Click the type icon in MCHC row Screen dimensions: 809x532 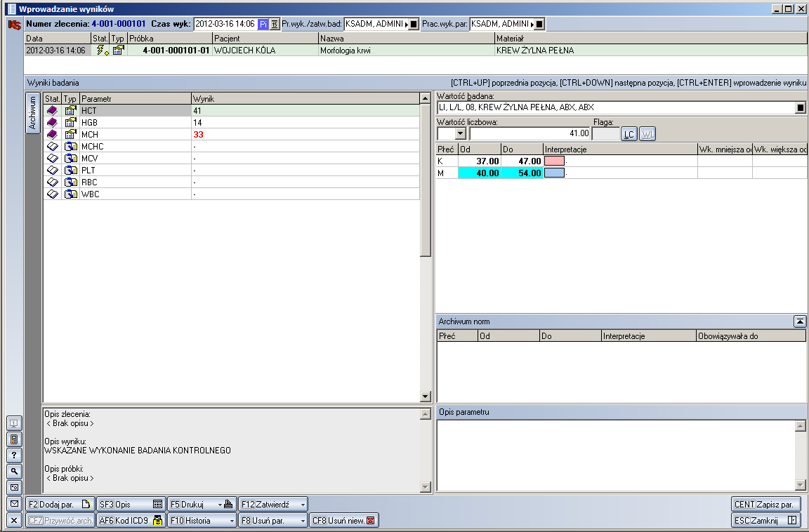pos(70,147)
